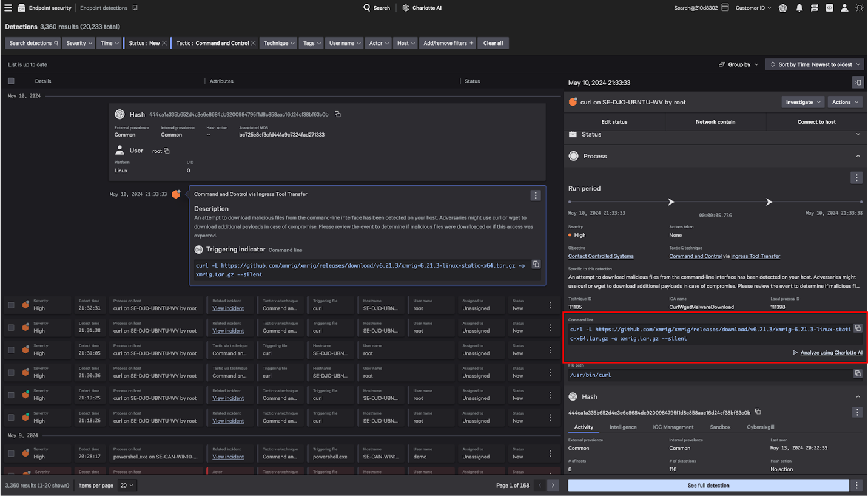This screenshot has height=496, width=868.
Task: Collapse the detail panel with the side-panel icon
Action: [858, 83]
